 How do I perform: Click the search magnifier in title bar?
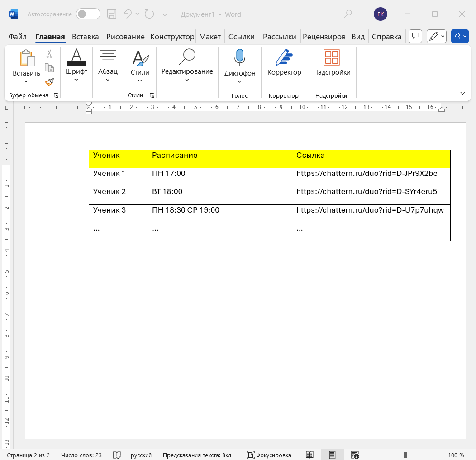[x=347, y=14]
